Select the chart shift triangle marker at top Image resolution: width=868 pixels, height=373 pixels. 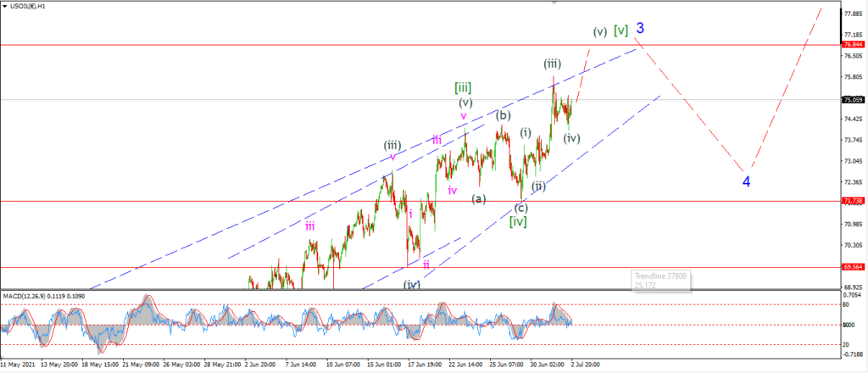pyautogui.click(x=554, y=2)
